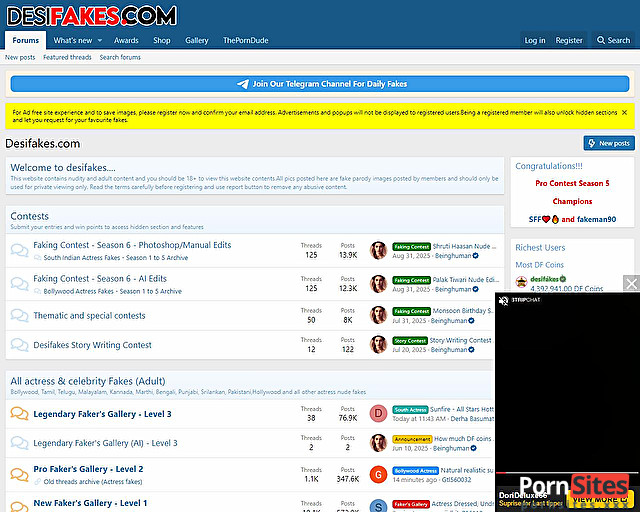This screenshot has width=640, height=512.
Task: Open the Gallery nav item
Action: [x=197, y=40]
